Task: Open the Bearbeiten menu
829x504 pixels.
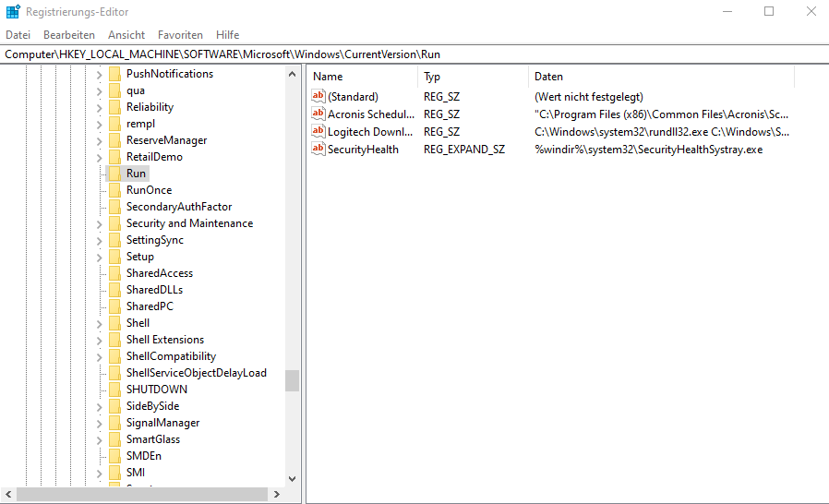Action: pyautogui.click(x=69, y=35)
